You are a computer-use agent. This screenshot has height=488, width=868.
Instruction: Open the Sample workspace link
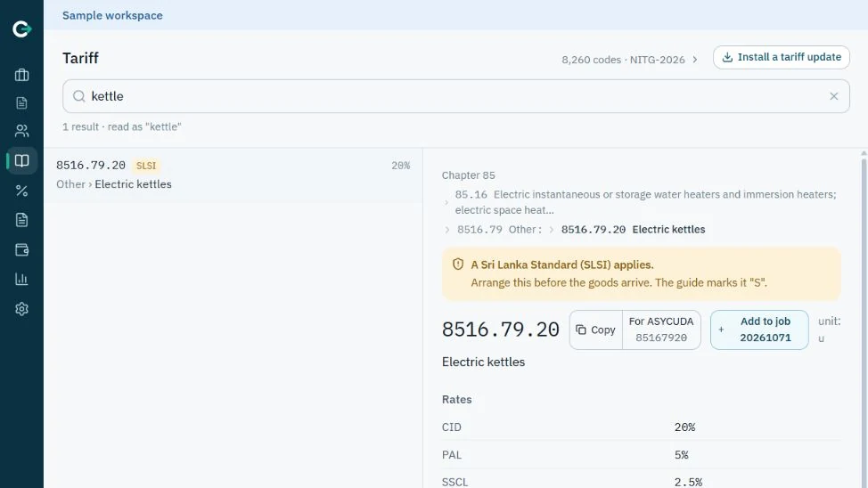pyautogui.click(x=112, y=15)
